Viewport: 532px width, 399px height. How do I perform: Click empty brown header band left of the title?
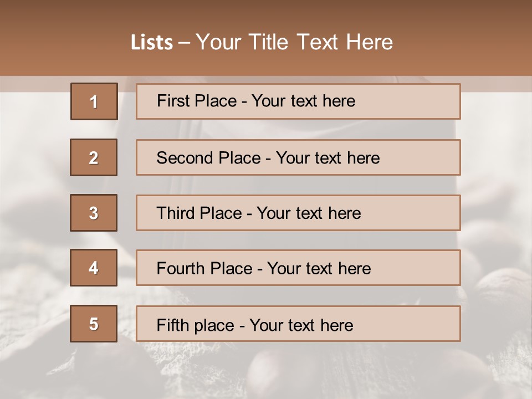55,39
